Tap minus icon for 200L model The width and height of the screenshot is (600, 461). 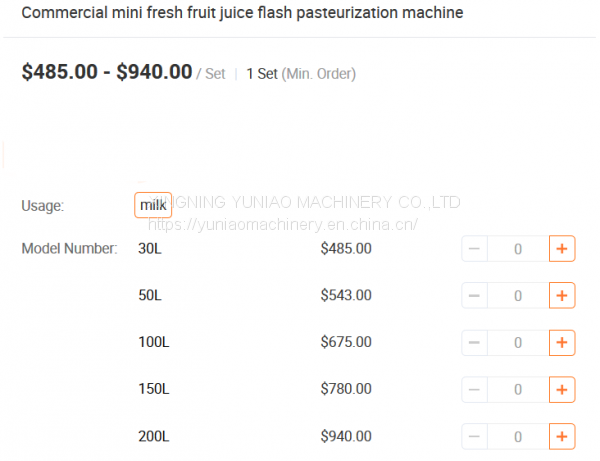point(474,437)
